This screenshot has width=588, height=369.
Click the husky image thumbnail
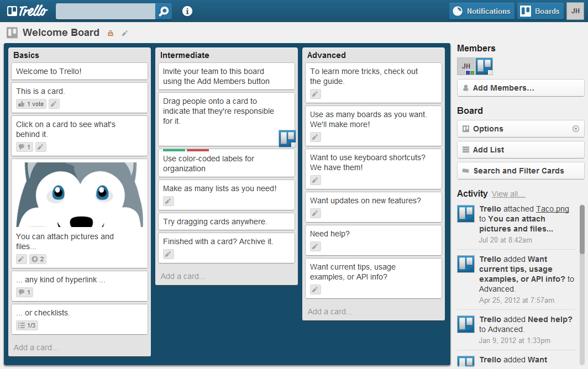tap(80, 194)
